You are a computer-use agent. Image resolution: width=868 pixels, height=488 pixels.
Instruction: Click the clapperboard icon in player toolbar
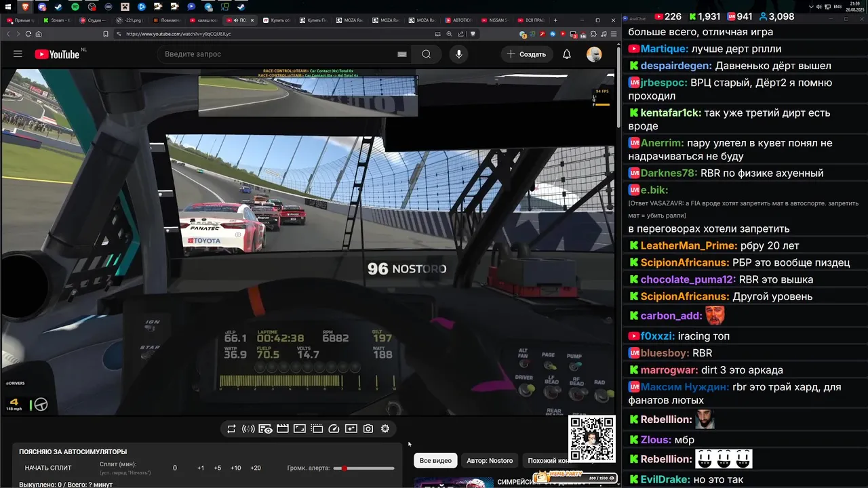(283, 429)
